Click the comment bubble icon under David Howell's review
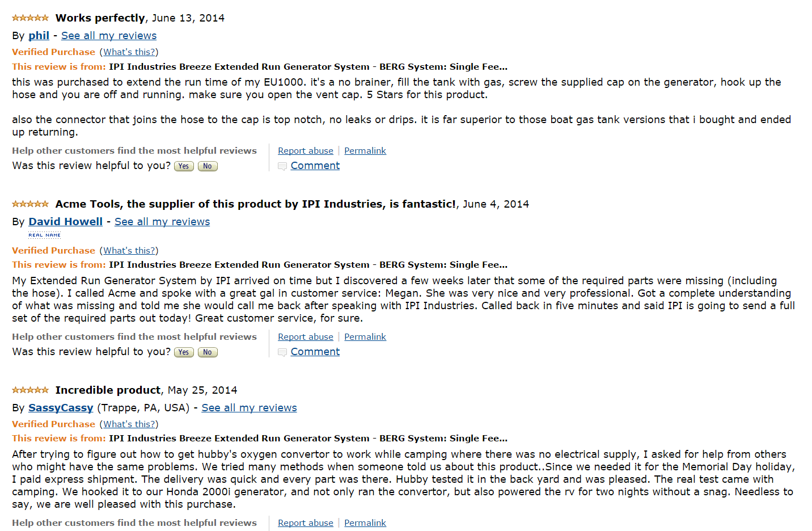This screenshot has height=531, width=812. (x=282, y=352)
